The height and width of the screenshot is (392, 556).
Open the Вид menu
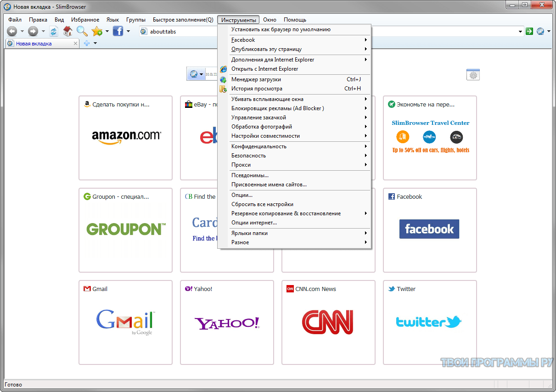click(59, 20)
